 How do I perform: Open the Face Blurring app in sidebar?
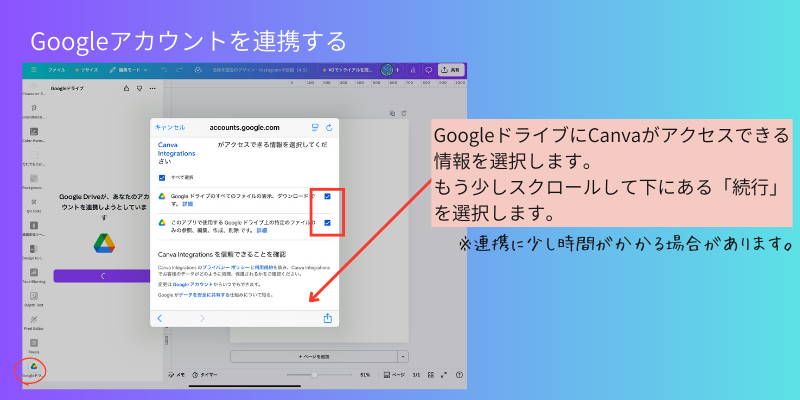coord(34,275)
